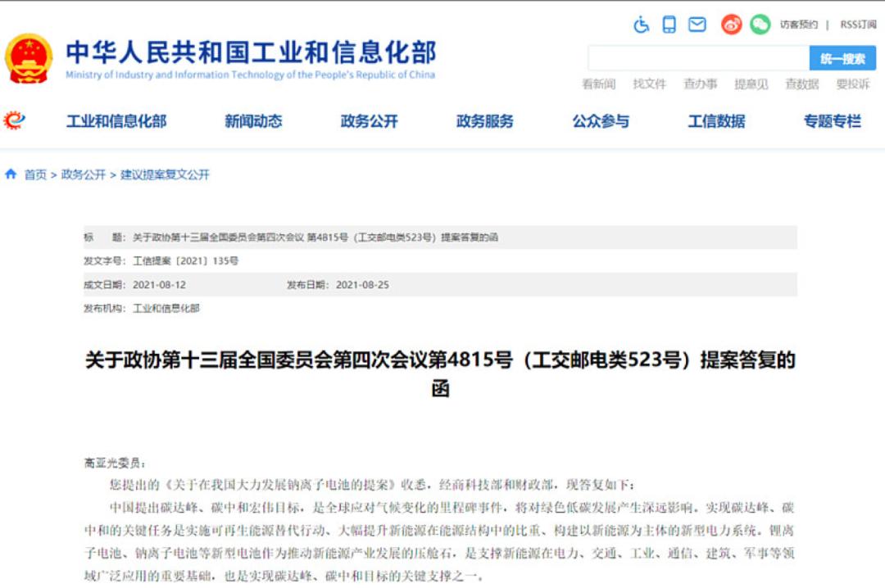This screenshot has height=588, width=885.
Task: Open the mobile client icon
Action: (x=668, y=25)
